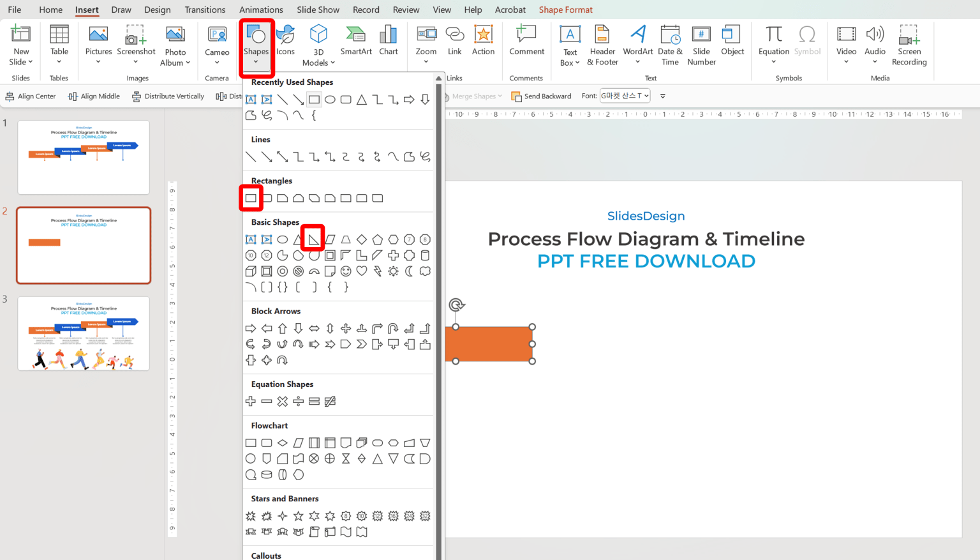
Task: Insert a 3D Model
Action: [318, 45]
